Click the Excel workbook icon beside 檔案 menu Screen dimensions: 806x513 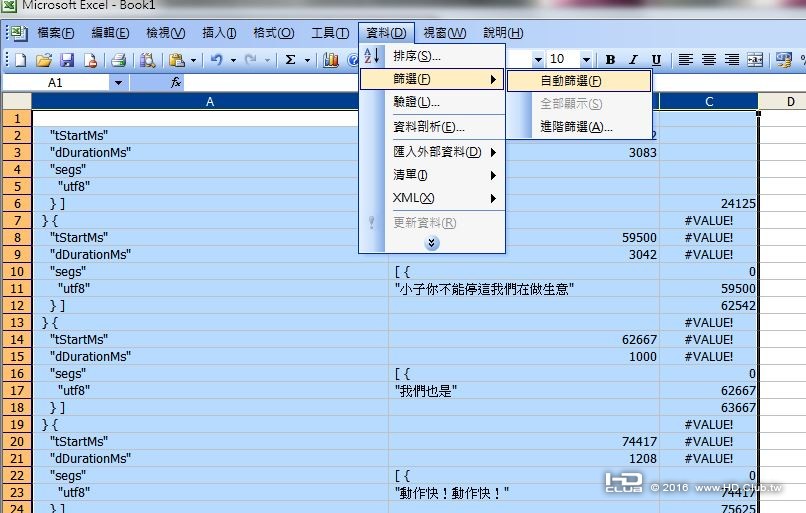coord(19,33)
